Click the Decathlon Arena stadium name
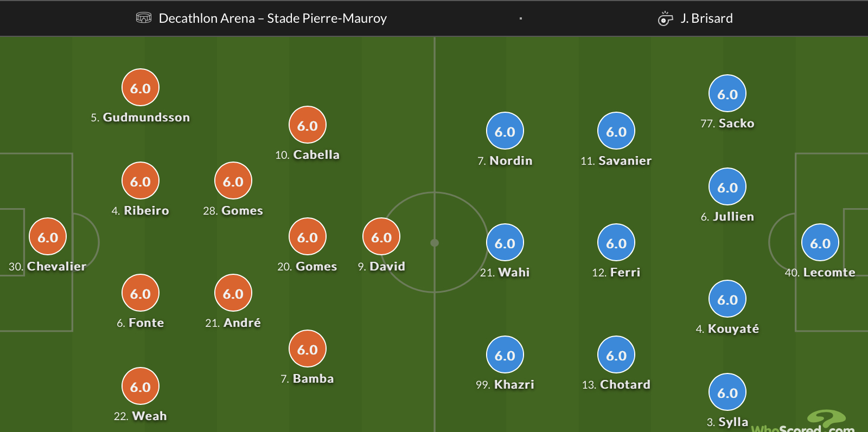 (x=272, y=18)
